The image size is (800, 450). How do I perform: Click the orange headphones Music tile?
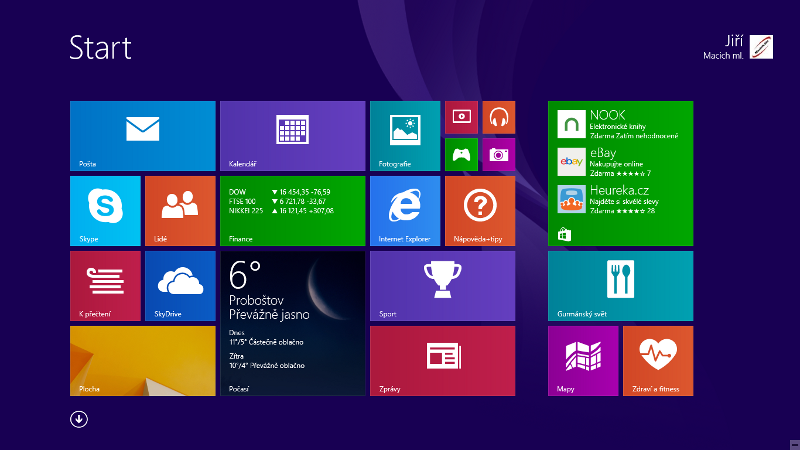[499, 117]
